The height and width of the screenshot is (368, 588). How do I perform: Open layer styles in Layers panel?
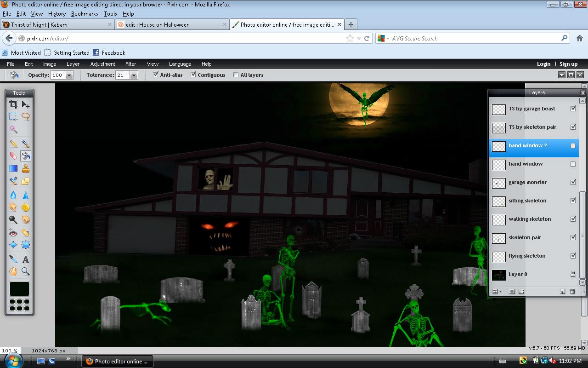point(521,291)
